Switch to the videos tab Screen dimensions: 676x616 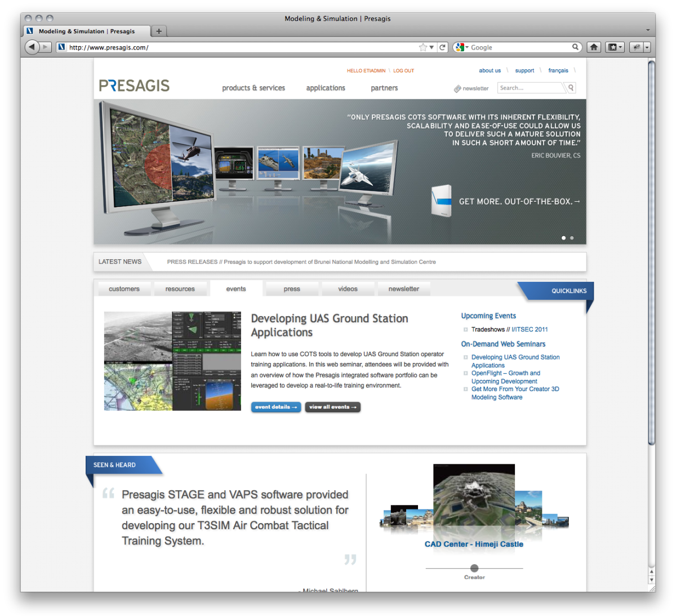348,289
